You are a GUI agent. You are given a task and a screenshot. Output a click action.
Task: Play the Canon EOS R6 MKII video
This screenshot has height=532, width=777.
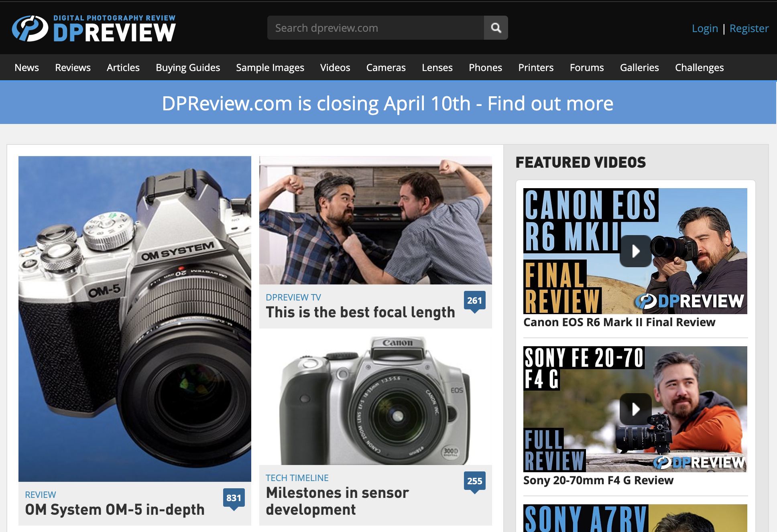635,251
